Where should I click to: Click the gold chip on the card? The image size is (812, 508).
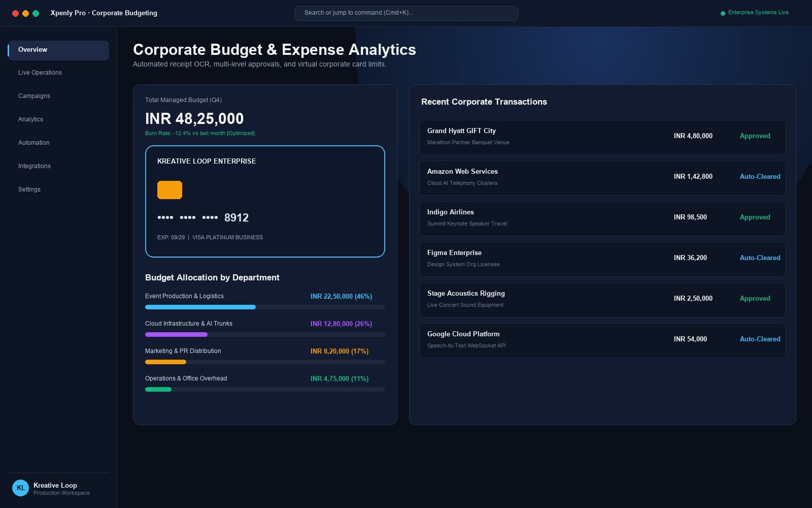pos(170,190)
